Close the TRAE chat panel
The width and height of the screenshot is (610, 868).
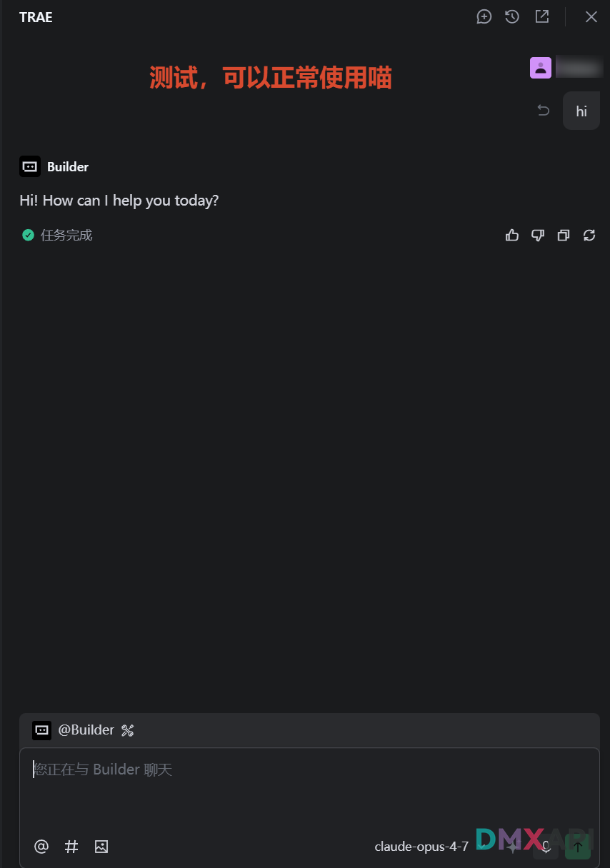(591, 16)
